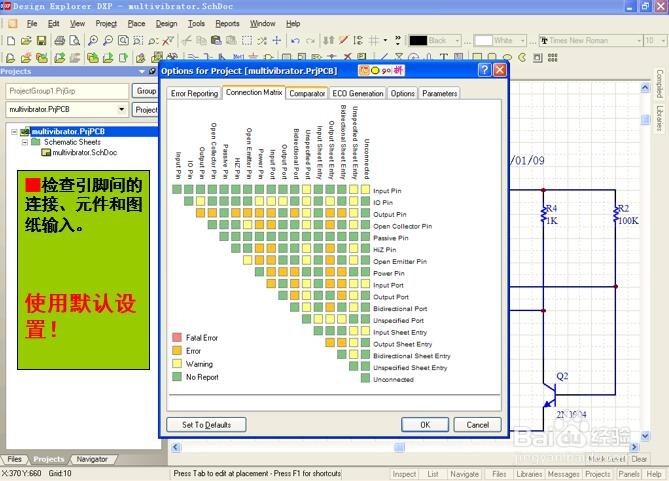The image size is (669, 481).
Task: Open the Black foreground color dropdown
Action: point(457,41)
